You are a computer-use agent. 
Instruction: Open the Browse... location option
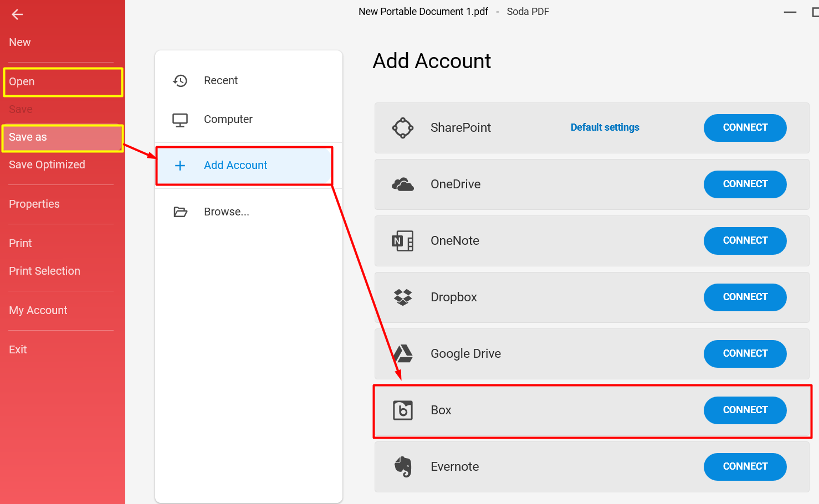click(x=249, y=212)
